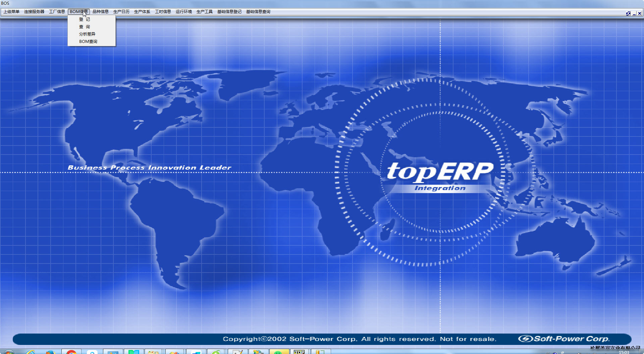Click the Chrome icon in the taskbar

(71, 352)
